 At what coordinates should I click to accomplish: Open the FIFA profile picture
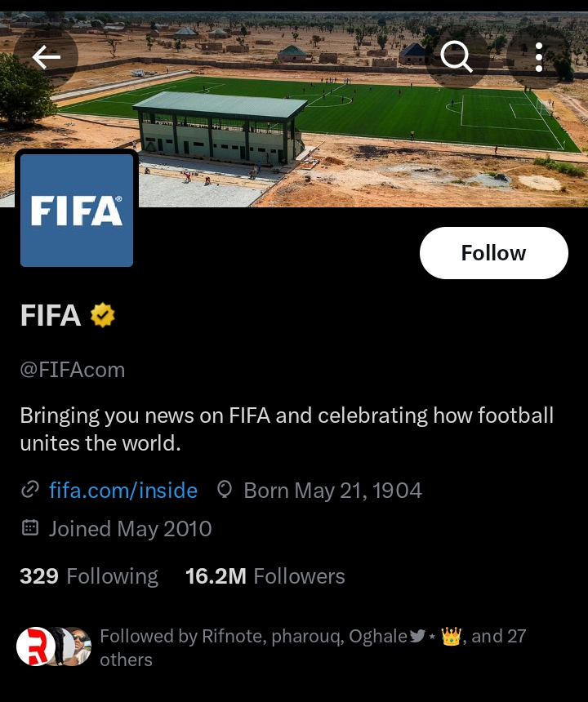[77, 211]
